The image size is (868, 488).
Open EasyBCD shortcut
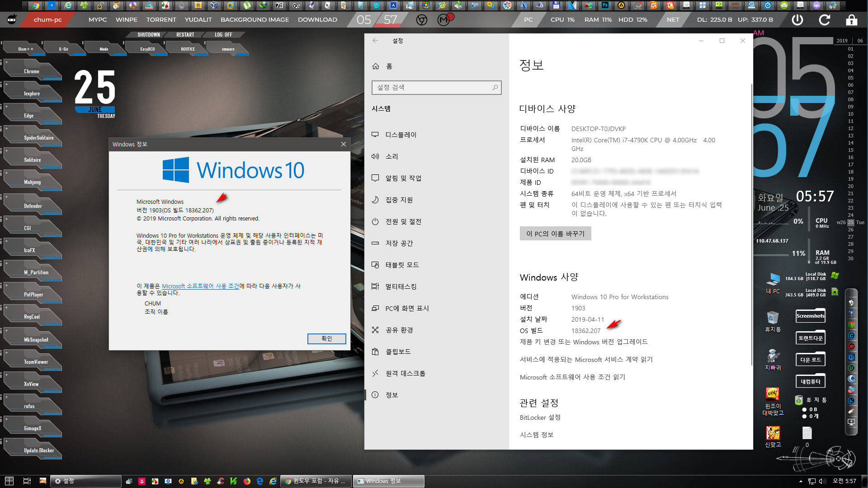point(147,49)
